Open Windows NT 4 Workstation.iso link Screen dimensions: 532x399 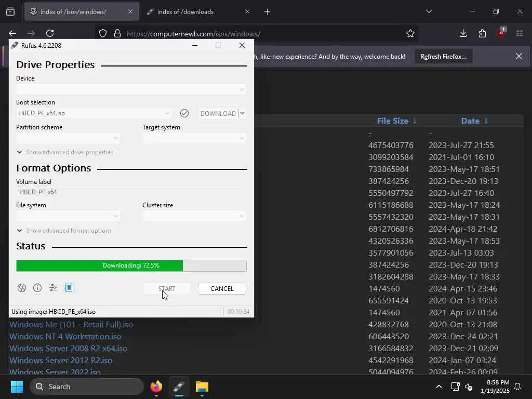coord(65,337)
